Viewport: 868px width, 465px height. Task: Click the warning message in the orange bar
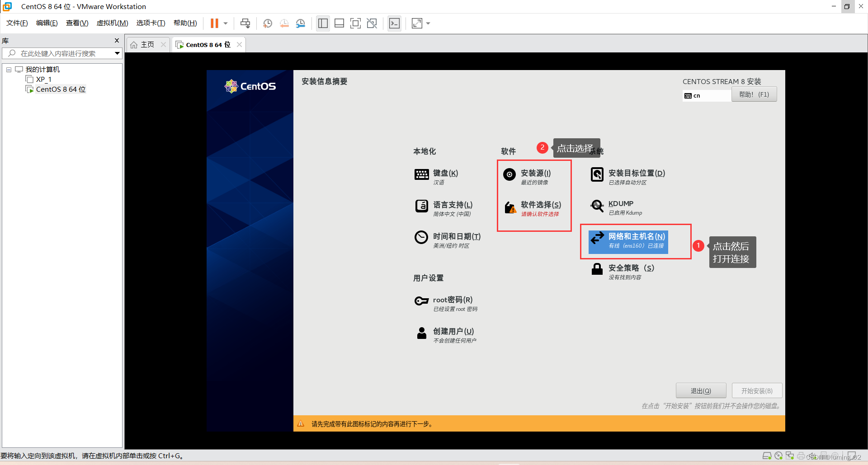click(372, 424)
